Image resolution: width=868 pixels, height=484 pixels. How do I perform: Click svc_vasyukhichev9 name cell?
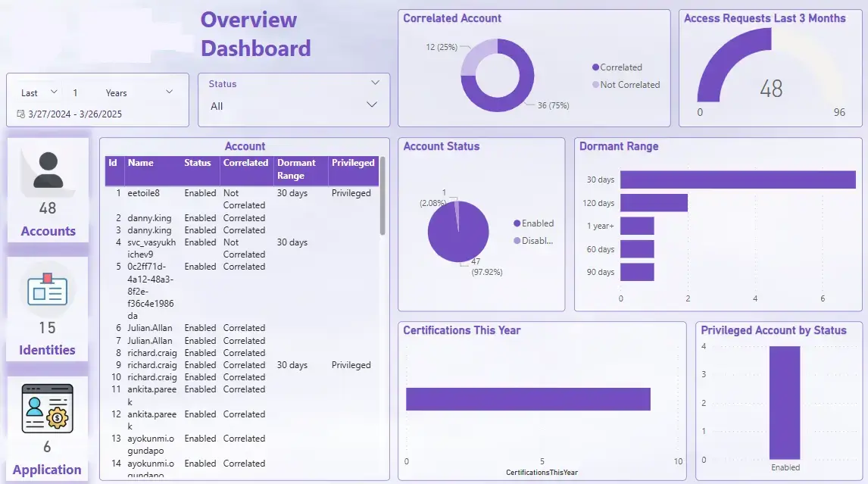(151, 248)
